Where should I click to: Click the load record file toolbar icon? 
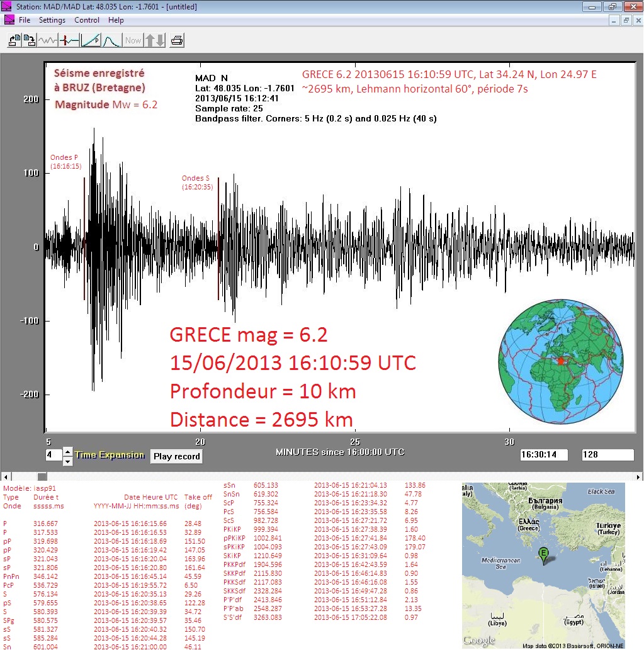[14, 41]
